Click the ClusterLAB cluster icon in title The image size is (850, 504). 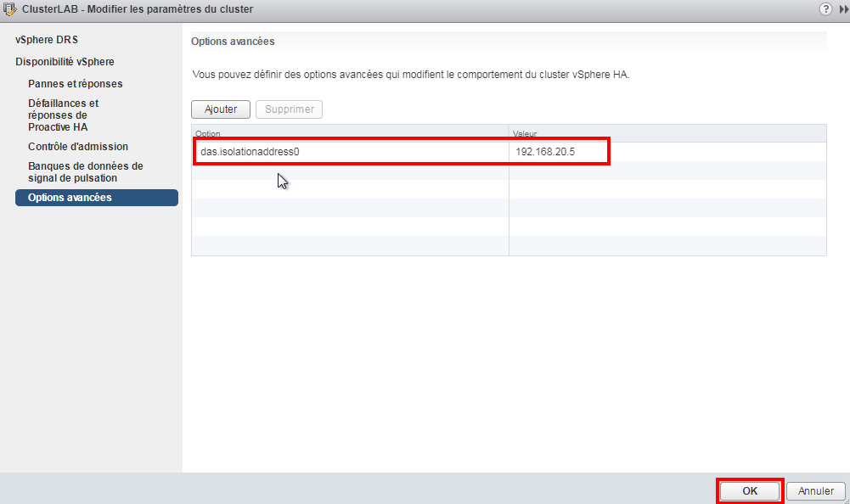point(9,9)
